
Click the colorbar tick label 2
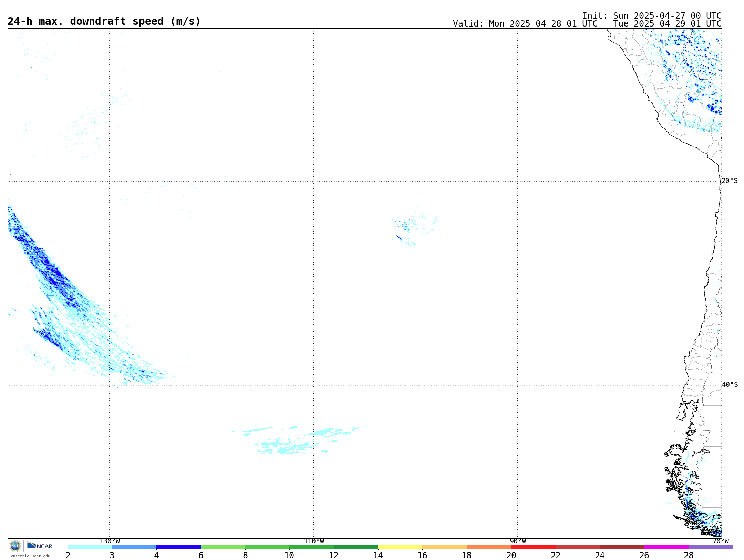68,556
